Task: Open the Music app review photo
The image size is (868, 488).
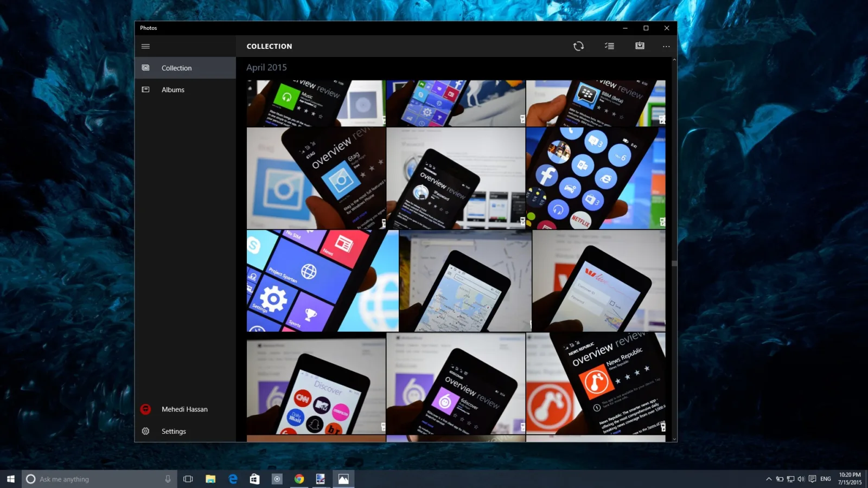Action: (x=316, y=103)
